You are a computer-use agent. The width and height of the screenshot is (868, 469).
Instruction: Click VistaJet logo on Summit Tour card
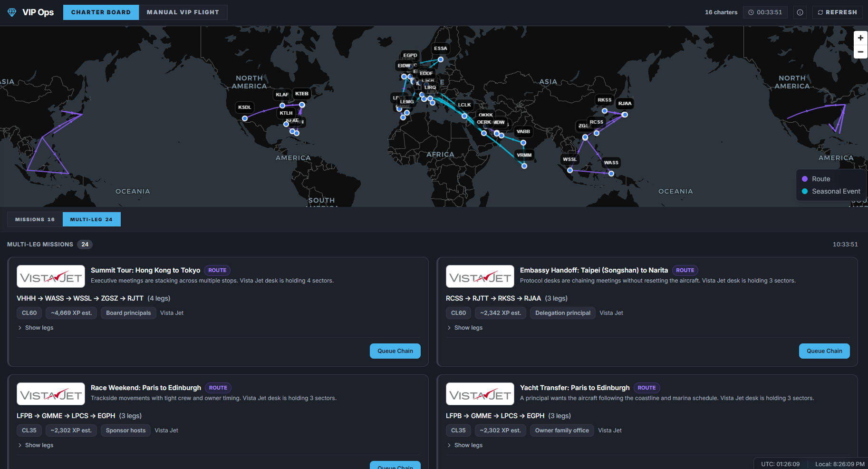(x=51, y=276)
